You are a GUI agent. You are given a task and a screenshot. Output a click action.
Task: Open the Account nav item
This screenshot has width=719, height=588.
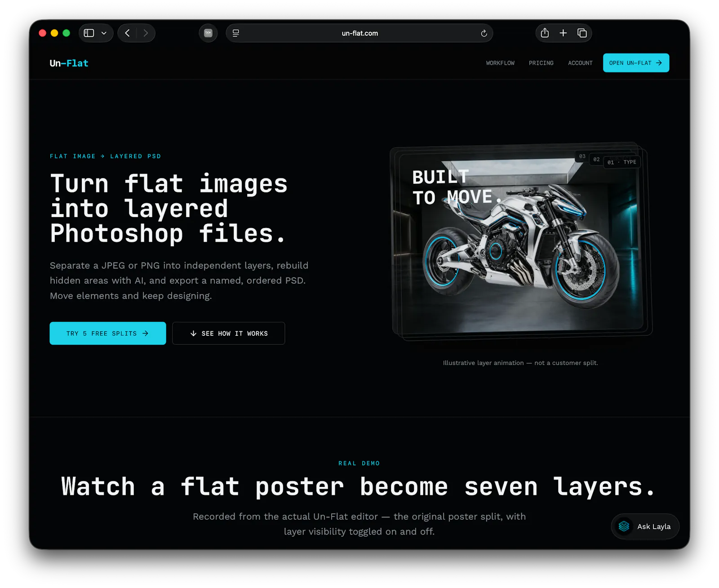tap(580, 63)
